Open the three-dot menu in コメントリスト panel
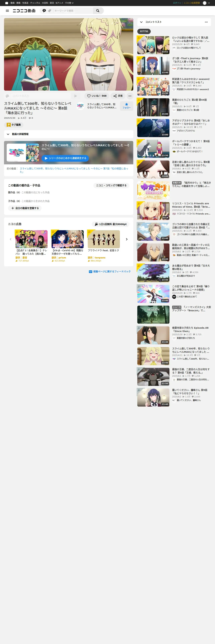215x644 pixels. click(206, 22)
